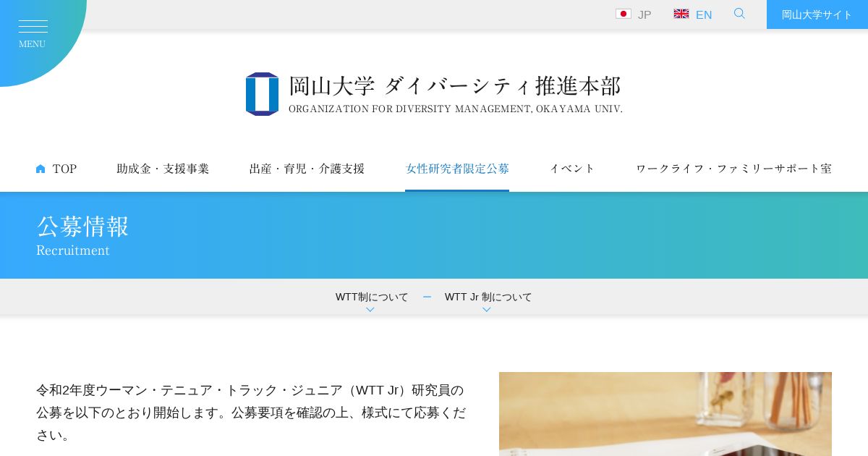Image resolution: width=868 pixels, height=456 pixels.
Task: Jump to WTT制について section
Action: (x=372, y=297)
